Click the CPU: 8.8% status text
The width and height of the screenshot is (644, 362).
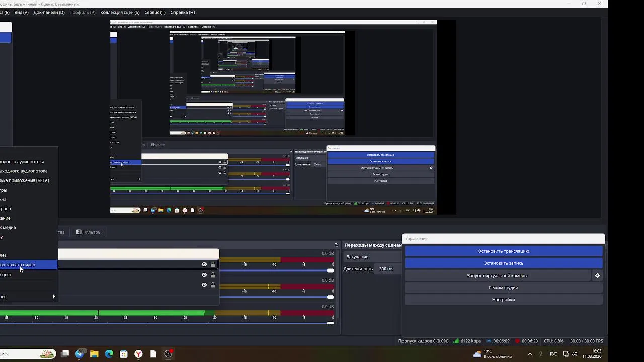554,341
